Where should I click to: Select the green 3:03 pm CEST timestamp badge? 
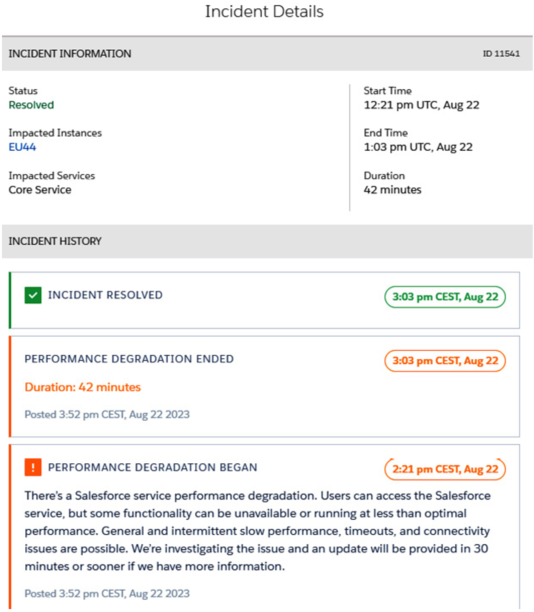click(x=445, y=297)
